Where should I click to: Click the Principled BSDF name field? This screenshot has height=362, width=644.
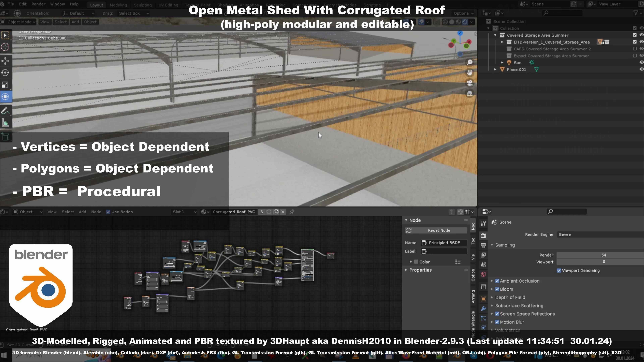click(444, 243)
